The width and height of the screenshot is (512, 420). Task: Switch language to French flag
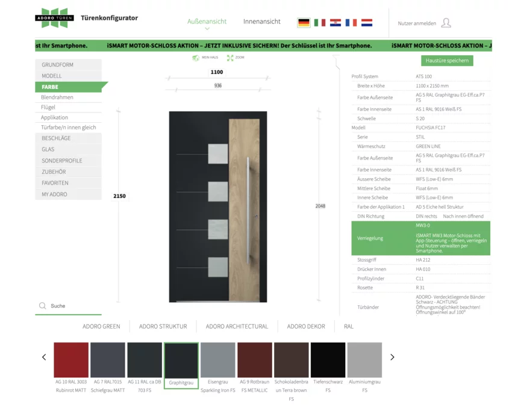(x=351, y=23)
